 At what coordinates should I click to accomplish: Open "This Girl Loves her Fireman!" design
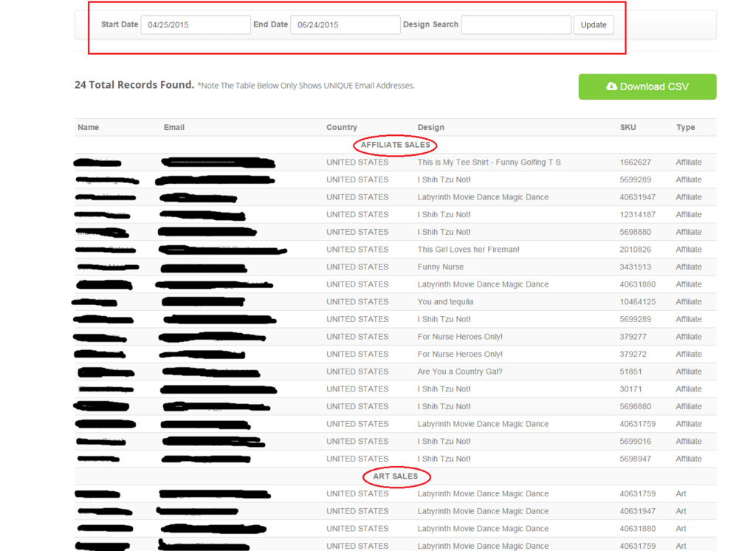click(x=468, y=250)
